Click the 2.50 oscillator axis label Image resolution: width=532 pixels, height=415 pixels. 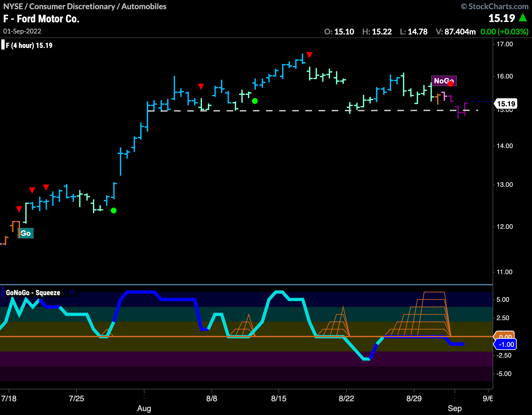[503, 318]
